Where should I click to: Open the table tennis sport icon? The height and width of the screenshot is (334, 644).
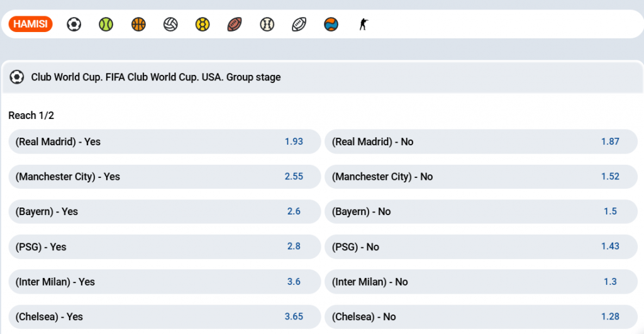point(331,25)
